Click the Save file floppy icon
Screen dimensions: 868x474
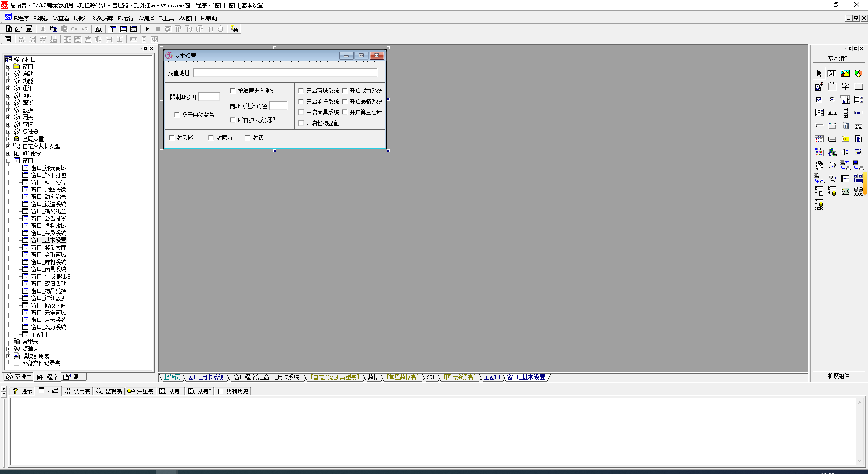[29, 29]
